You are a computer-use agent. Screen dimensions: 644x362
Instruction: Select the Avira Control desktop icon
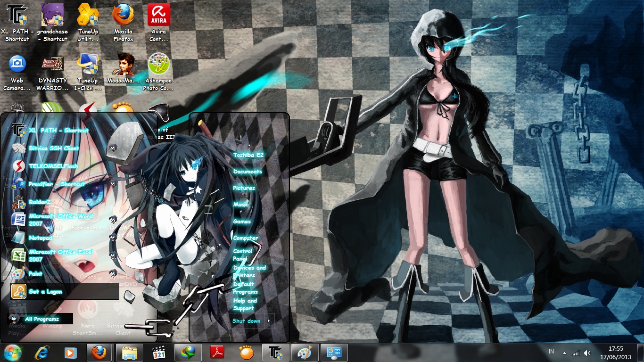point(158,23)
